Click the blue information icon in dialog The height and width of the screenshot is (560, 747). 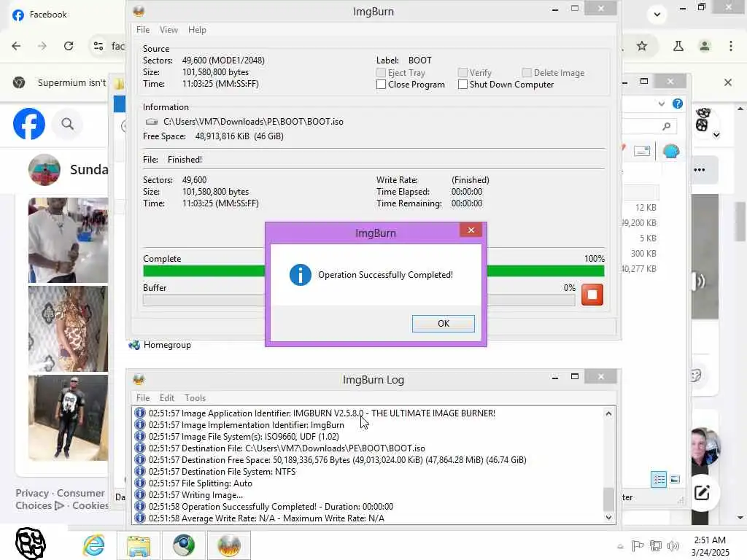[x=300, y=275]
